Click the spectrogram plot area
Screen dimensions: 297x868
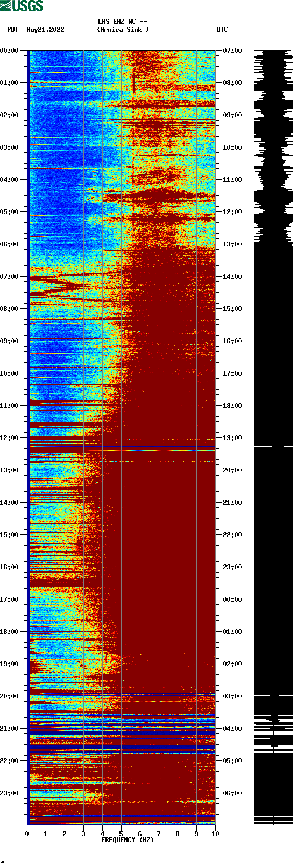121,437
